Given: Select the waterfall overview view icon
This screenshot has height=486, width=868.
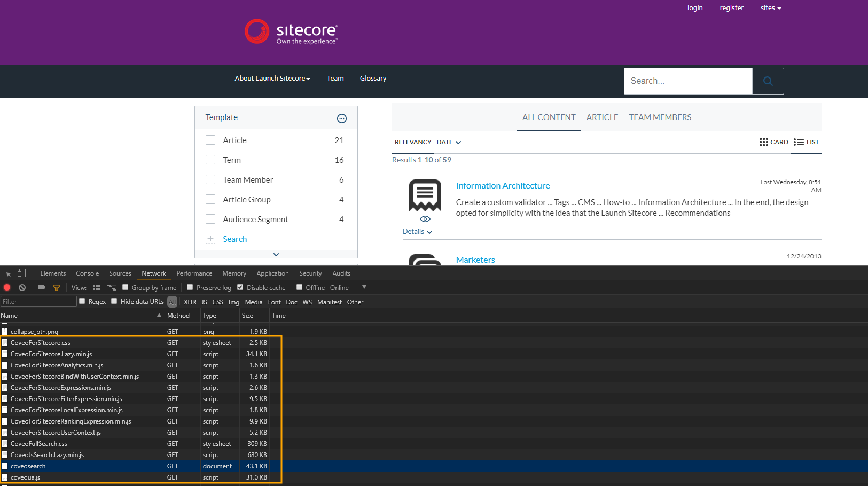Looking at the screenshot, I should pos(112,287).
